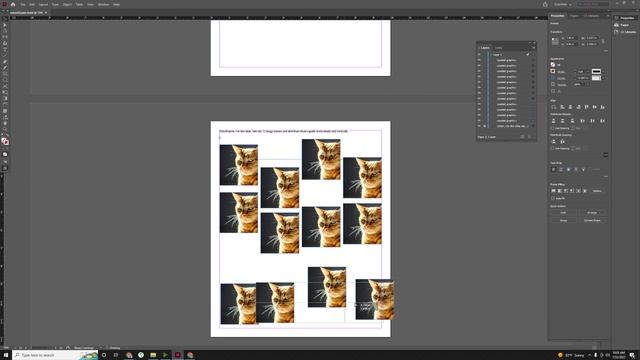Toggle constrain proportions link in Transform
The width and height of the screenshot is (640, 360).
click(603, 41)
